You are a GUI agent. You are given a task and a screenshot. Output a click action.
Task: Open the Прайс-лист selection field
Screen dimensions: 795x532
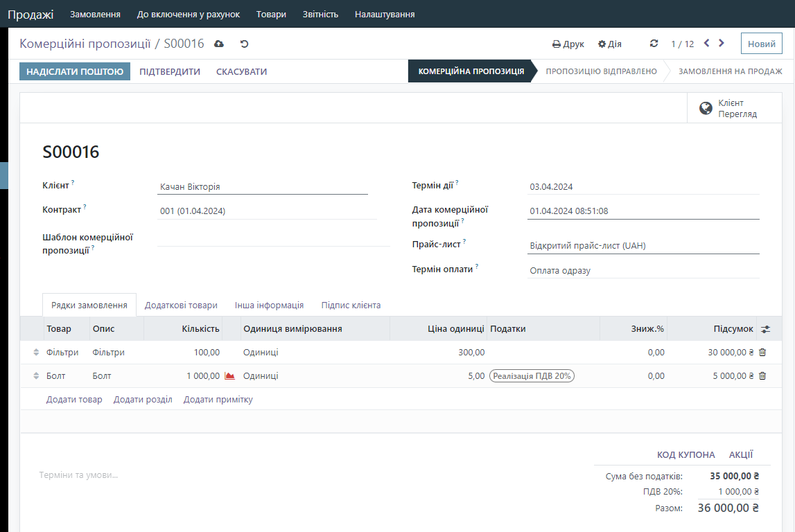tap(643, 246)
